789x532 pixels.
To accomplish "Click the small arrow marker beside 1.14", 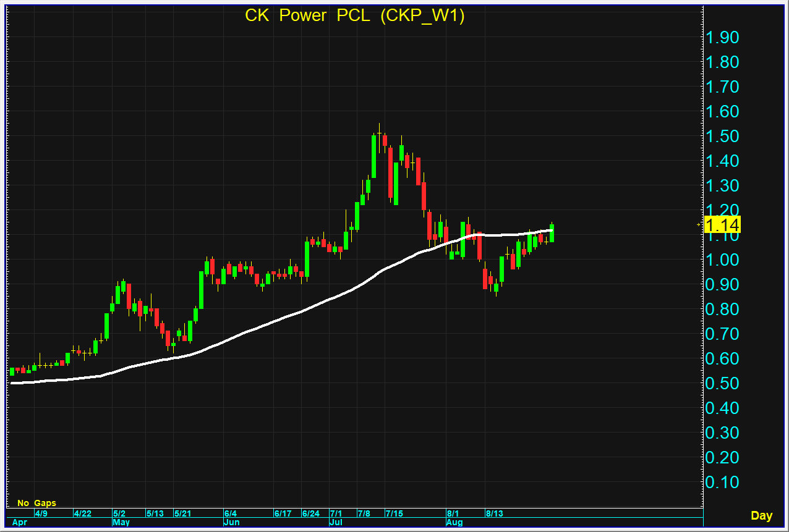I will click(x=700, y=226).
